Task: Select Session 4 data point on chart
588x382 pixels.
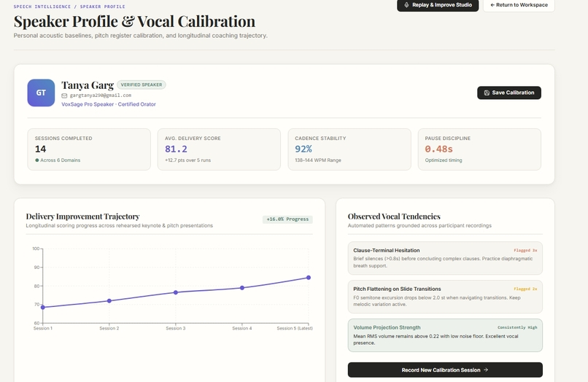Action: coord(242,288)
